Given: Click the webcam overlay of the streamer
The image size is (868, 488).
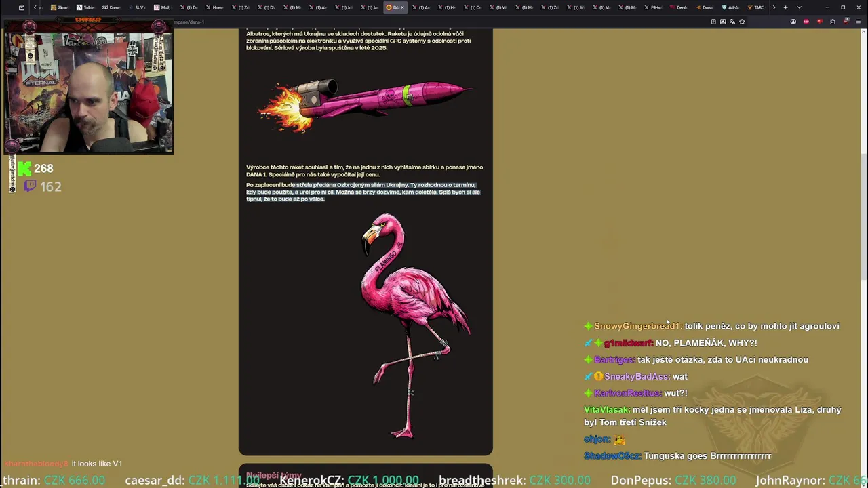Looking at the screenshot, I should pos(88,87).
